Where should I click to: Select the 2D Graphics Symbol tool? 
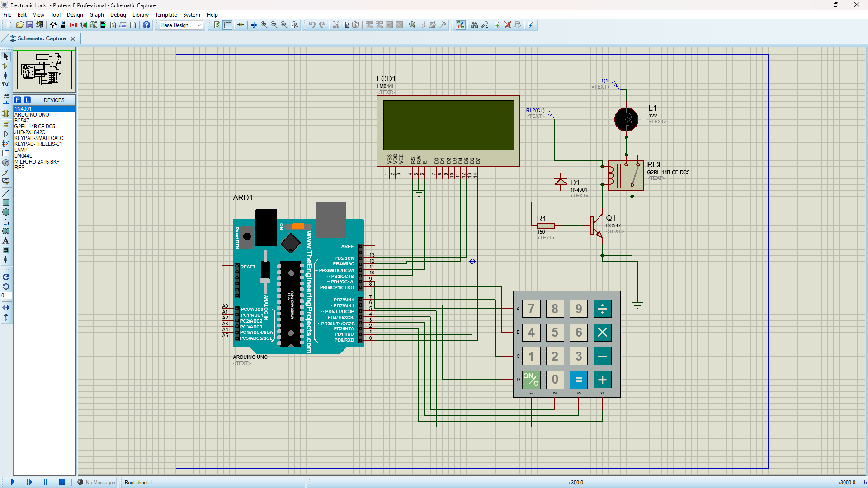pyautogui.click(x=6, y=250)
